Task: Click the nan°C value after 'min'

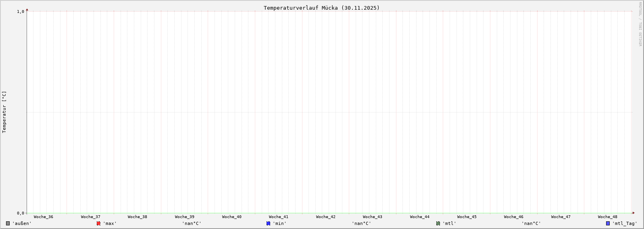Action: (x=361, y=223)
